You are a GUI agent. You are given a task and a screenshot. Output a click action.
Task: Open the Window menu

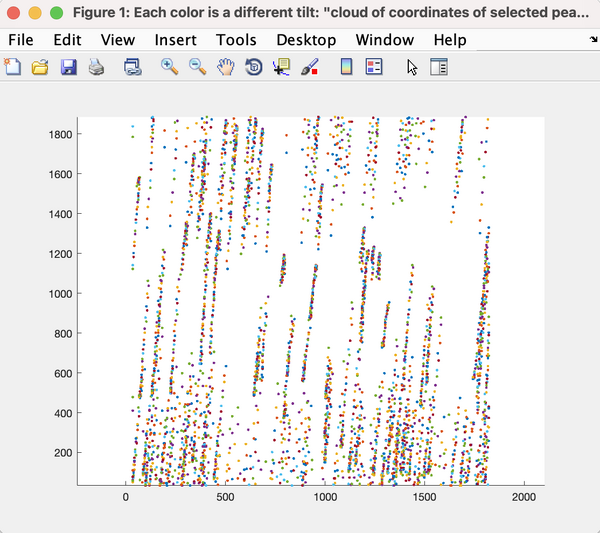(385, 40)
